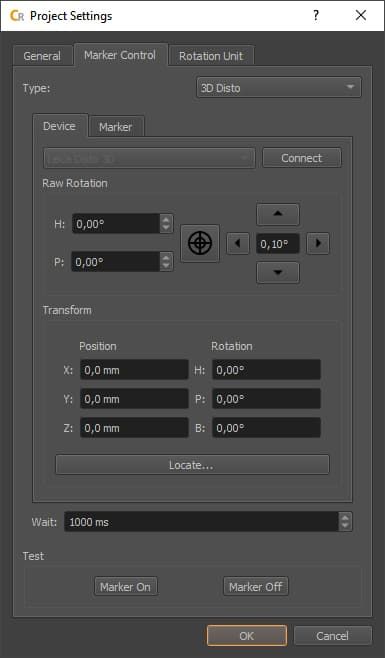385x658 pixels.
Task: Increase the Wait time spinner
Action: click(x=345, y=517)
